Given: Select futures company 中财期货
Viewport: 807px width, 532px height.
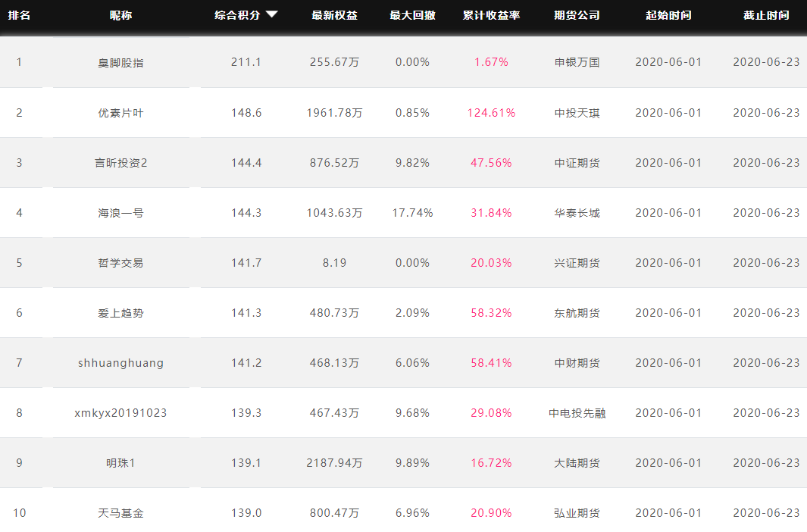Looking at the screenshot, I should [577, 363].
